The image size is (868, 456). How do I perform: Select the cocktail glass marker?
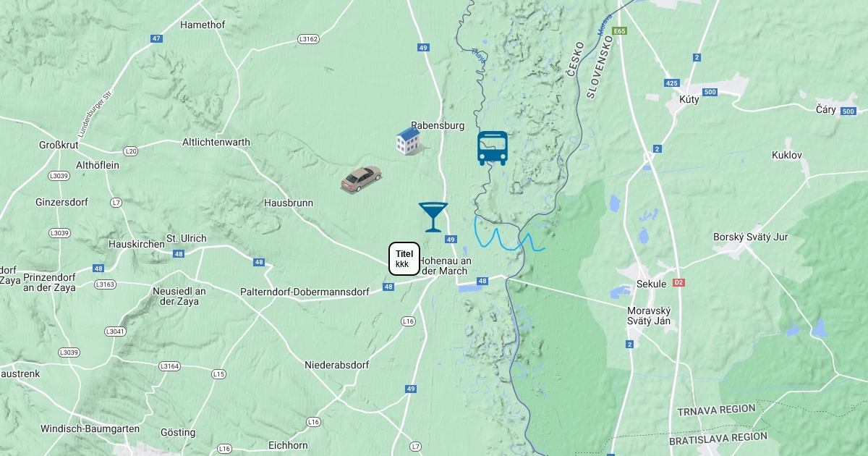click(x=433, y=217)
